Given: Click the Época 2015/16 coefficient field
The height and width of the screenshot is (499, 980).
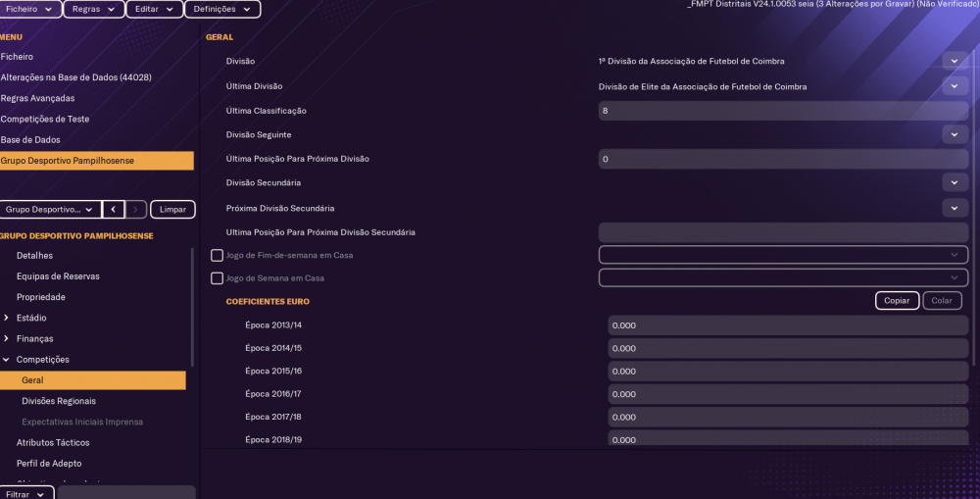Looking at the screenshot, I should [x=788, y=371].
